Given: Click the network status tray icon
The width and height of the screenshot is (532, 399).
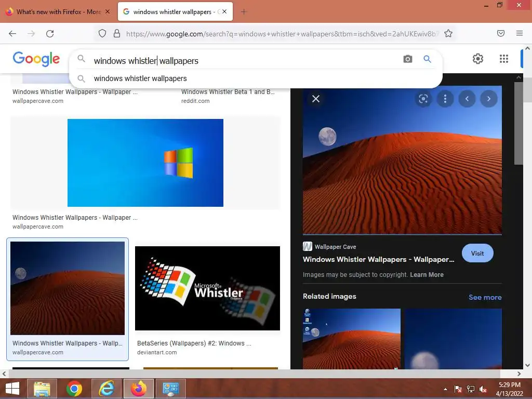Looking at the screenshot, I should (471, 389).
